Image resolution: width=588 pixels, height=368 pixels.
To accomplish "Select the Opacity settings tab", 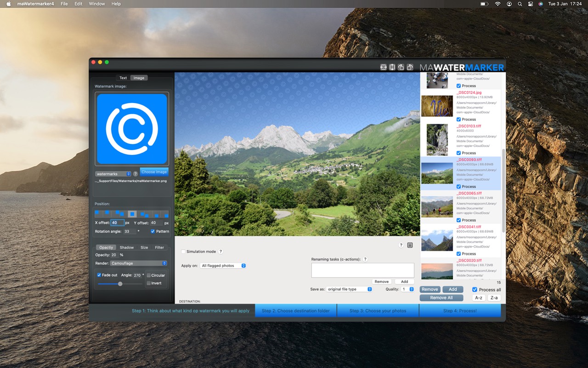I will (106, 247).
